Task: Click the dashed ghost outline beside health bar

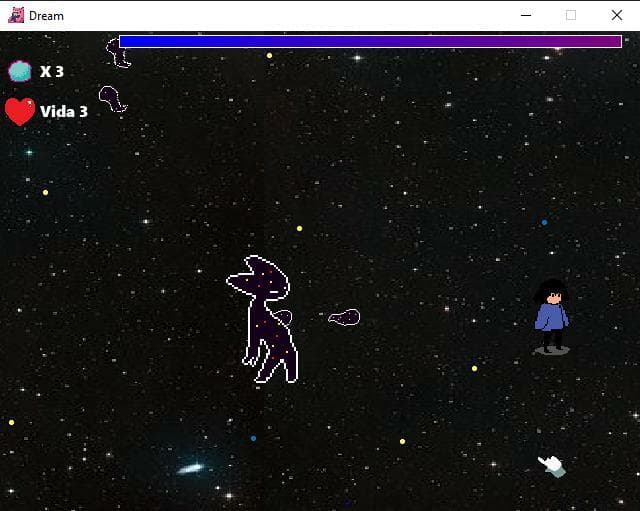Action: [118, 53]
